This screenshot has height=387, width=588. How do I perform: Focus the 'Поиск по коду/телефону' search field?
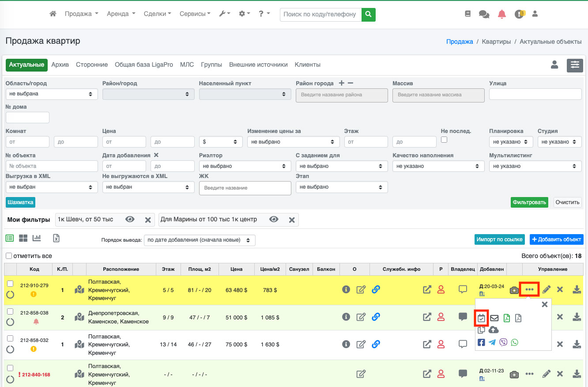pos(320,14)
